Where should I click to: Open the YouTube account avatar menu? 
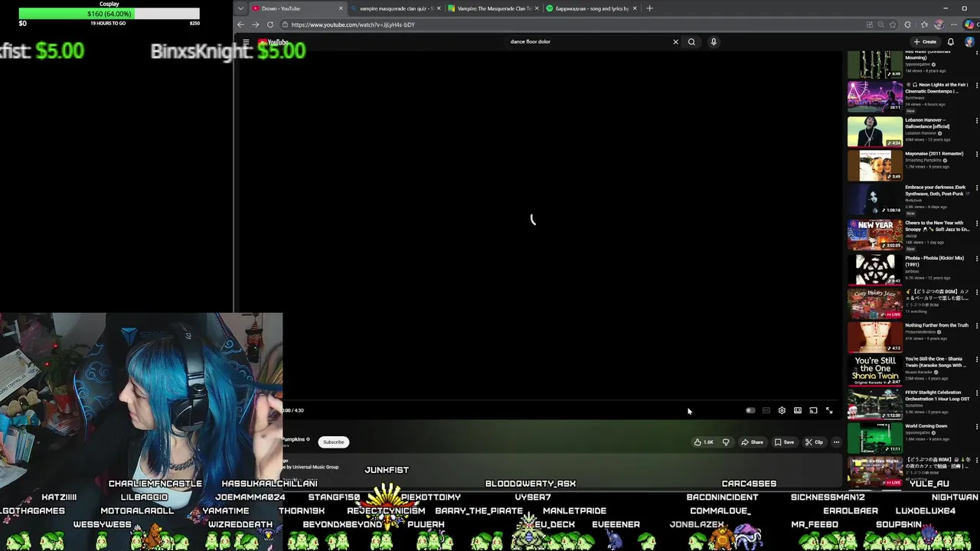click(969, 42)
